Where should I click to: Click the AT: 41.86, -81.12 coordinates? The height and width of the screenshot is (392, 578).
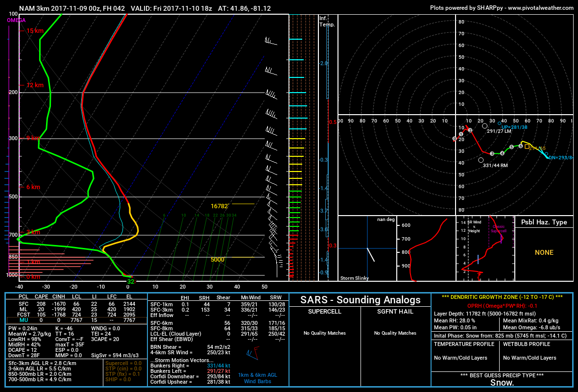[244, 8]
